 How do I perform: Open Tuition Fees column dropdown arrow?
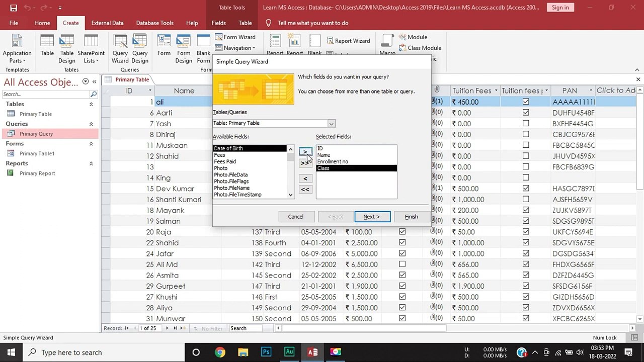(496, 90)
